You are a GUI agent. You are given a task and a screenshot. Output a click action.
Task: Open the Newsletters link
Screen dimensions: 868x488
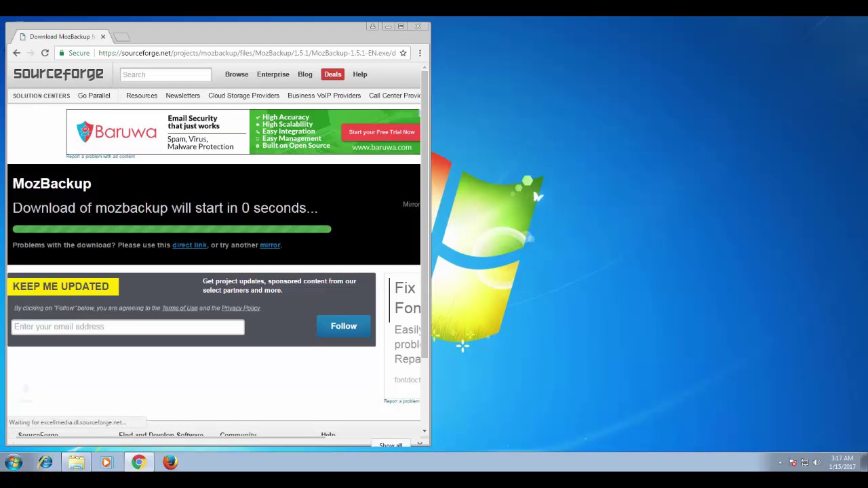pyautogui.click(x=183, y=96)
